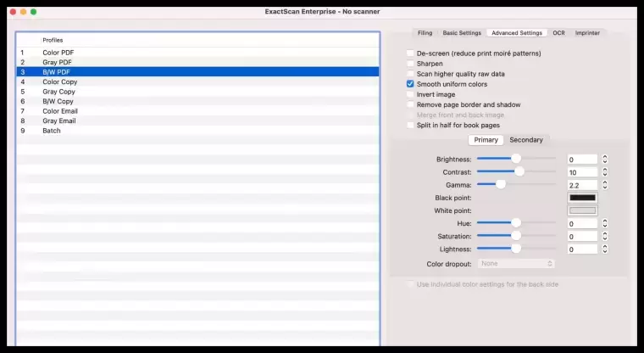This screenshot has width=644, height=353.
Task: Switch to the Secondary segment
Action: click(526, 140)
